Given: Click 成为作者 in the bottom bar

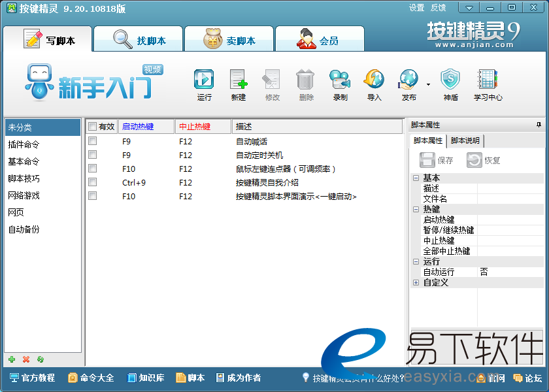Looking at the screenshot, I should [x=239, y=378].
